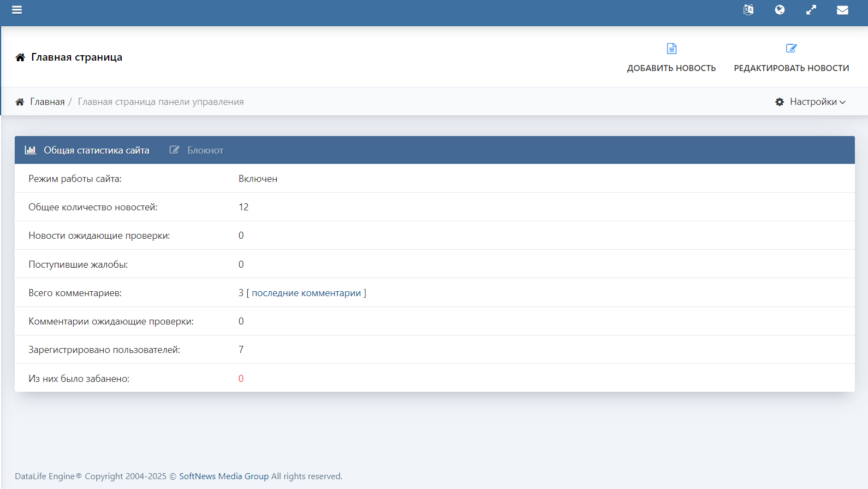Click the chevron arrow next to Настройки

click(842, 103)
